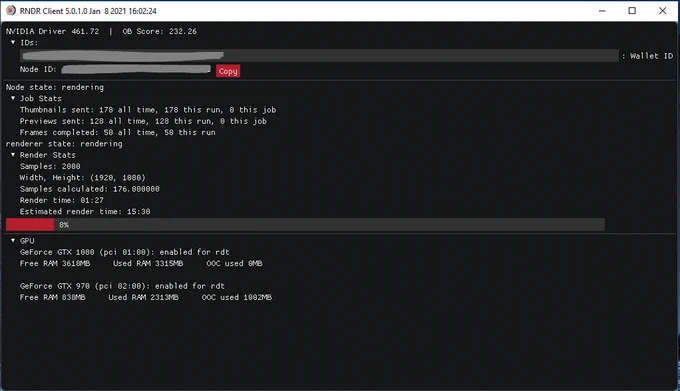Collapse the IDs section triangle
Image resolution: width=680 pixels, height=391 pixels.
point(13,42)
